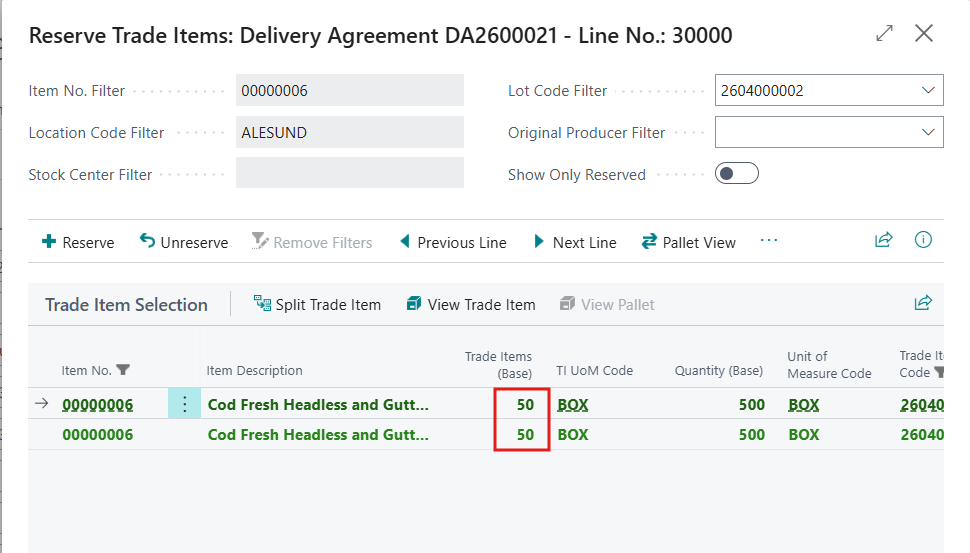Image resolution: width=970 pixels, height=553 pixels.
Task: Go to Next Line
Action: pos(575,242)
